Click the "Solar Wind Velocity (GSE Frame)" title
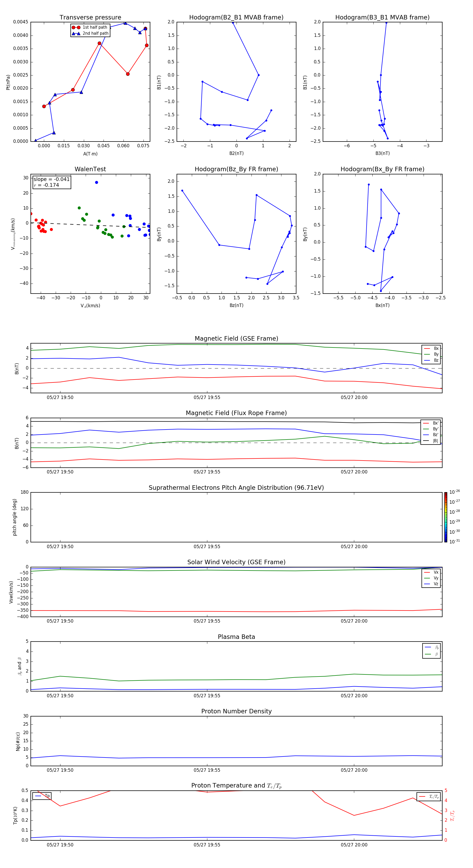This screenshot has width=473, height=868. [x=236, y=562]
